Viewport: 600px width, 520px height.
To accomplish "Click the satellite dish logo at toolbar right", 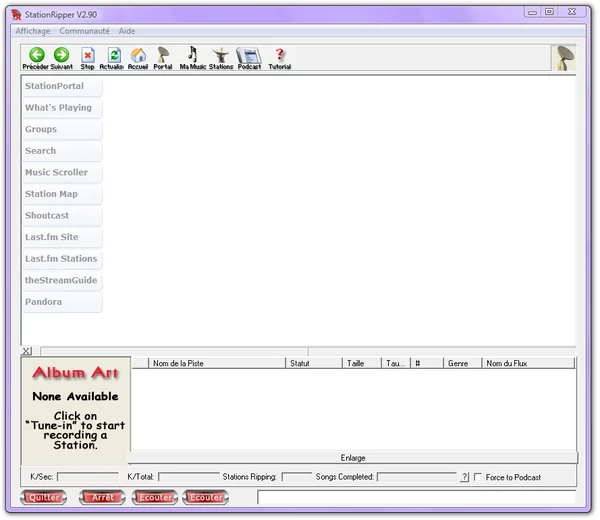I will 565,58.
